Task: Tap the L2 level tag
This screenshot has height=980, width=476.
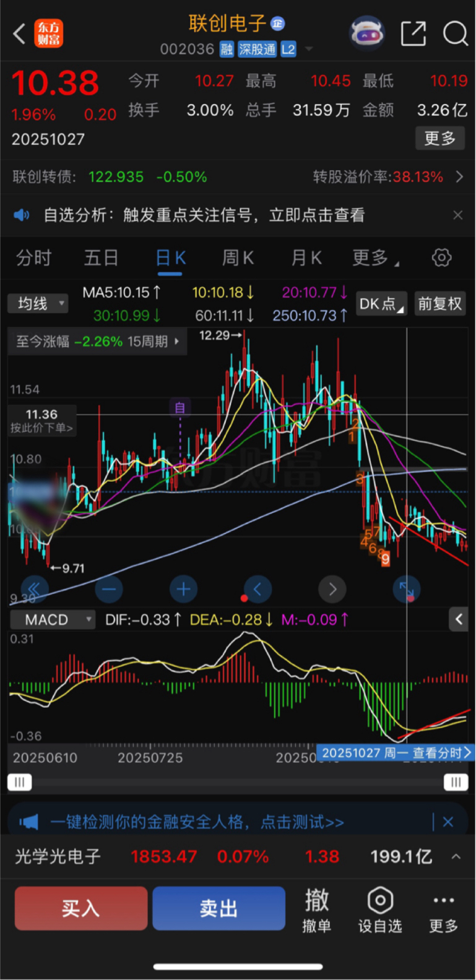Action: pos(288,49)
